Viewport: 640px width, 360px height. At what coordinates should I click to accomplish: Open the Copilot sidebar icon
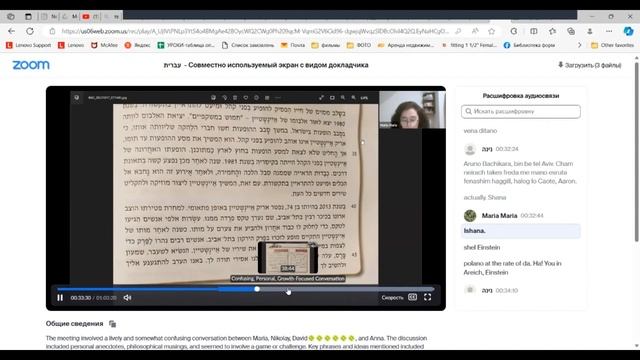coord(628,31)
